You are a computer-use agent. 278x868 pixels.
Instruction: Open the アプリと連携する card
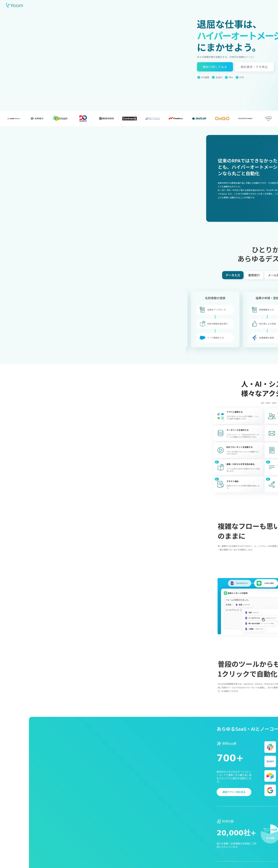click(x=238, y=415)
